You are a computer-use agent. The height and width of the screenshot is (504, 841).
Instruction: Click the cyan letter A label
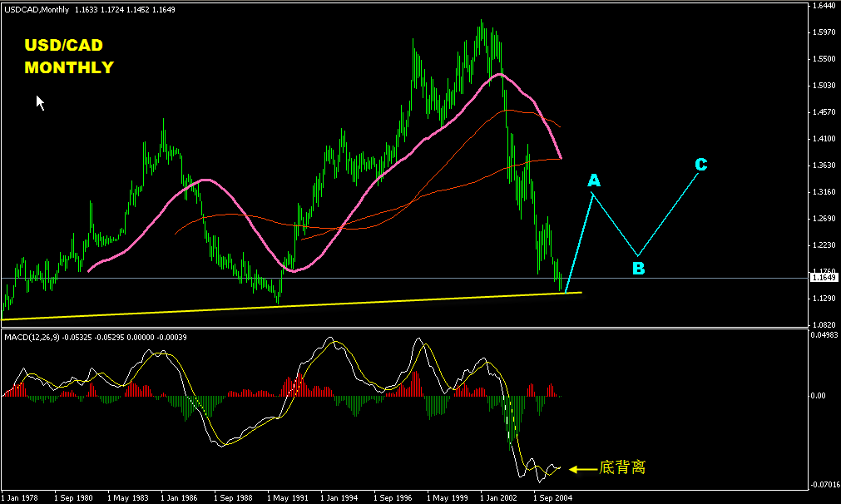[594, 180]
